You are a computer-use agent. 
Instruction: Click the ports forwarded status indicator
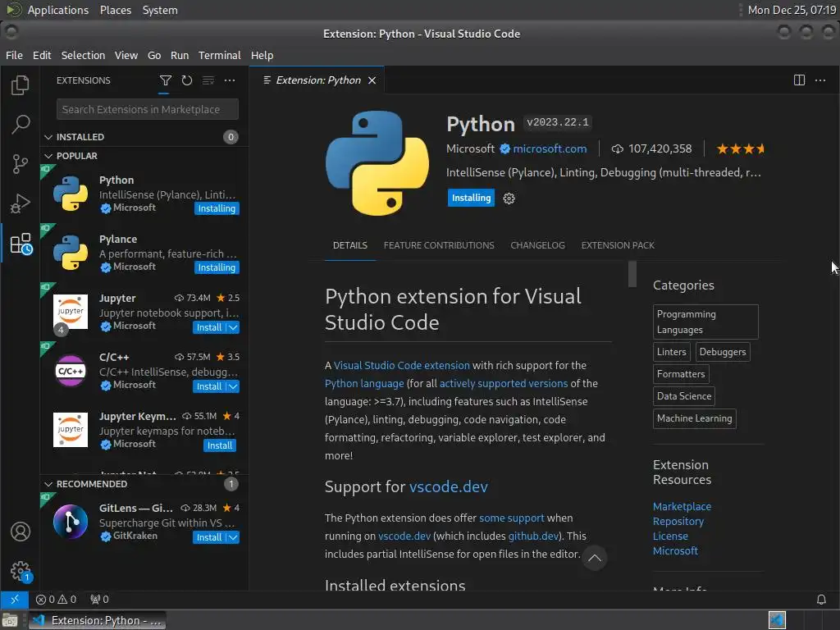(x=99, y=599)
